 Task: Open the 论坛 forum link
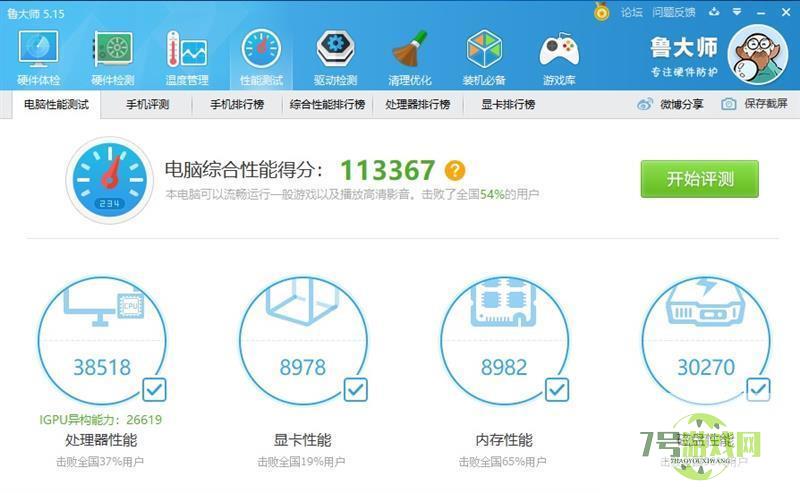coord(632,12)
